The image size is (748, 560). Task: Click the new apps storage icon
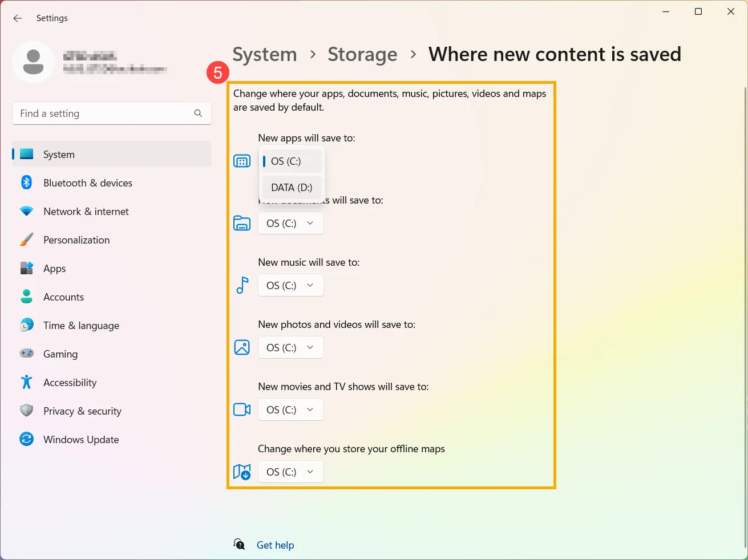(242, 161)
